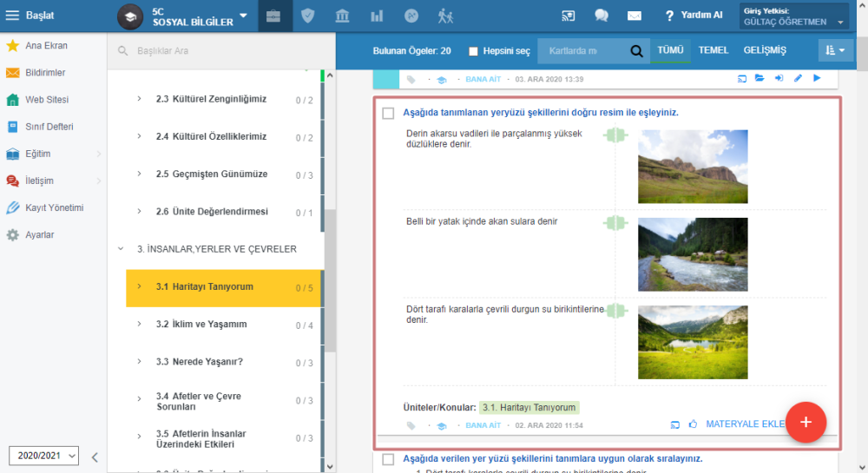The width and height of the screenshot is (868, 473).
Task: Click the thumbs-up icon on matching card
Action: 693,424
